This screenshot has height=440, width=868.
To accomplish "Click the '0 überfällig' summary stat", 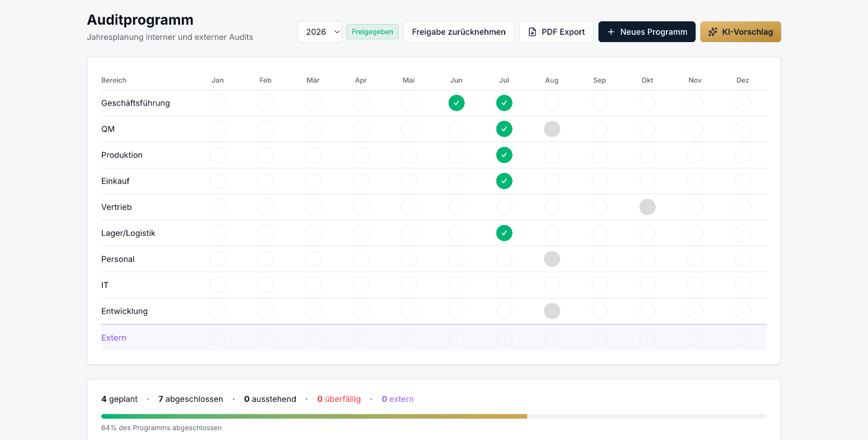I will click(339, 399).
